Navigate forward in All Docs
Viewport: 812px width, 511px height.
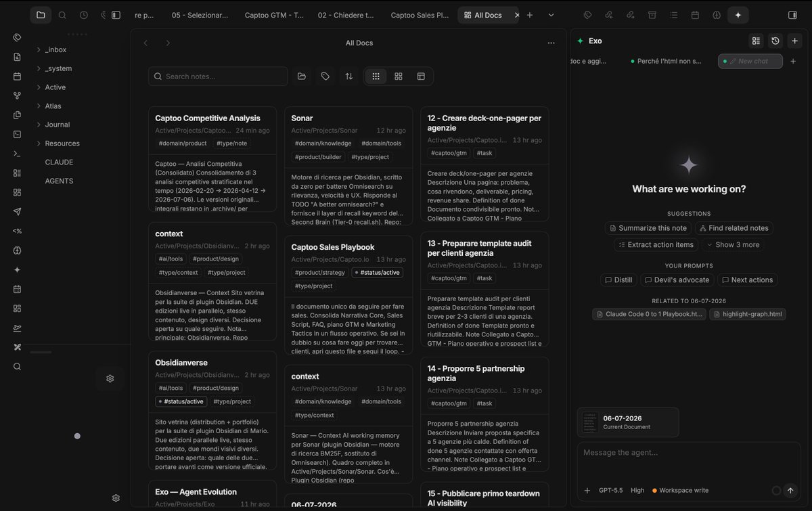(168, 43)
